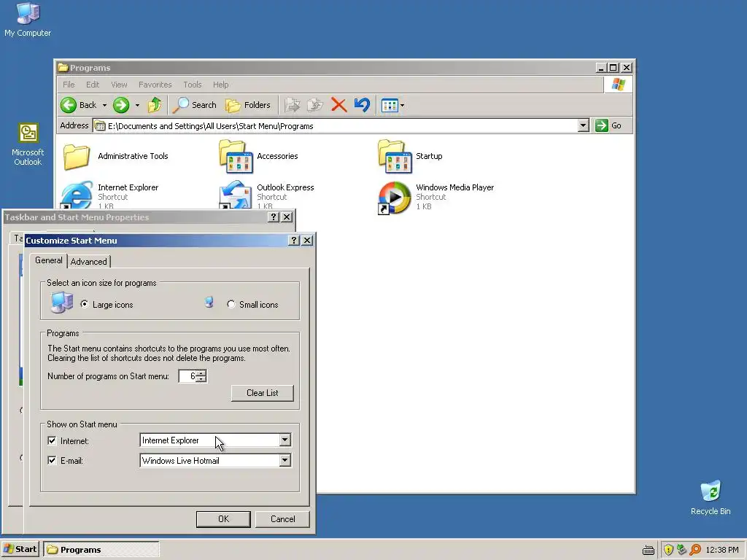Open the View menu
This screenshot has height=560, width=747.
[x=119, y=85]
